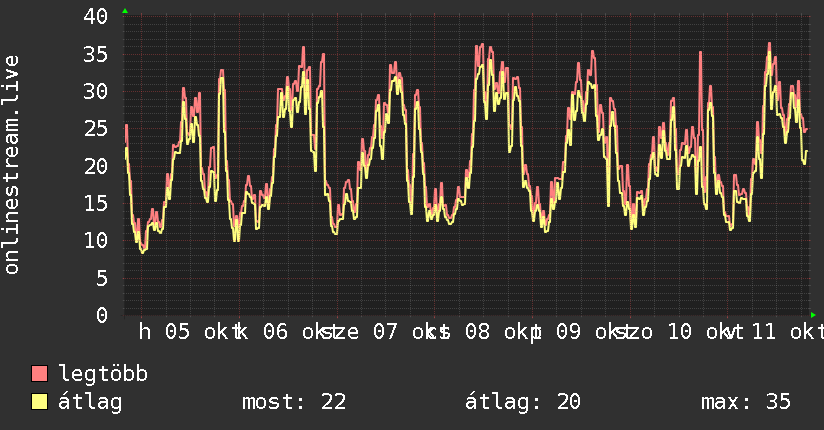Click the y-axis label 25
This screenshot has height=430, width=824.
(96, 129)
